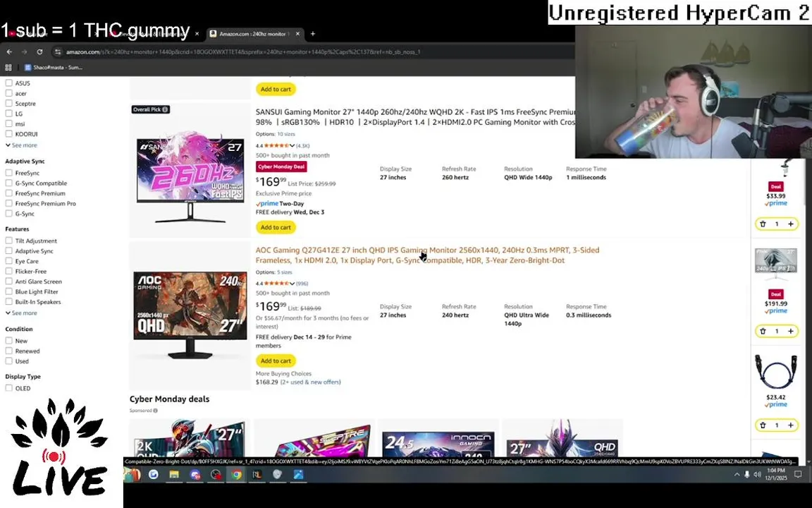Open the SANSUI (4.3K) review count
This screenshot has height=508, width=812.
coord(303,145)
